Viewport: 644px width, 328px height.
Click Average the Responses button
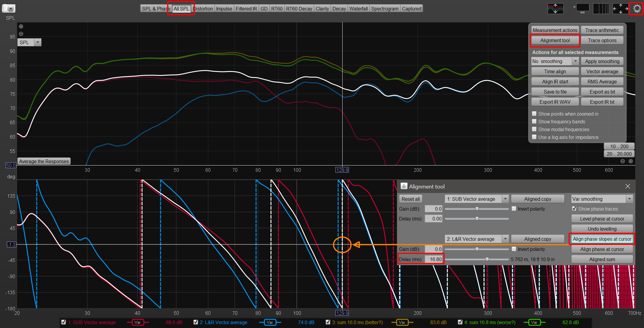pos(44,161)
